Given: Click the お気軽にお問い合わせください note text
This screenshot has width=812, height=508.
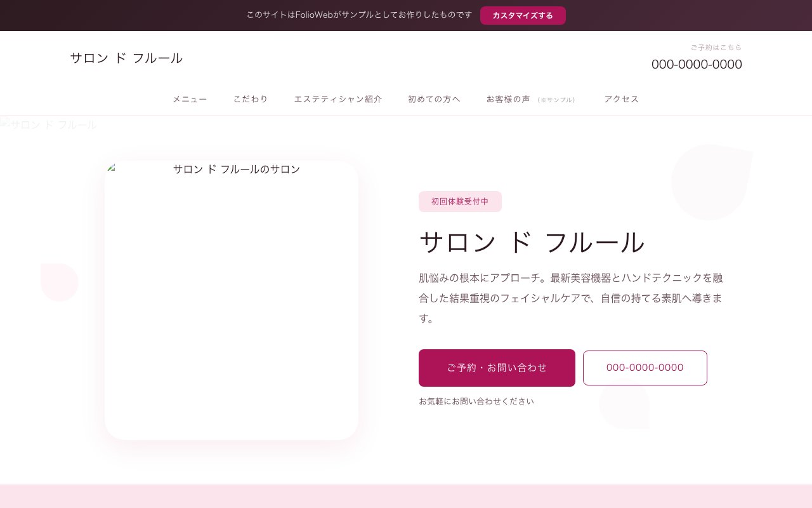Looking at the screenshot, I should (476, 401).
